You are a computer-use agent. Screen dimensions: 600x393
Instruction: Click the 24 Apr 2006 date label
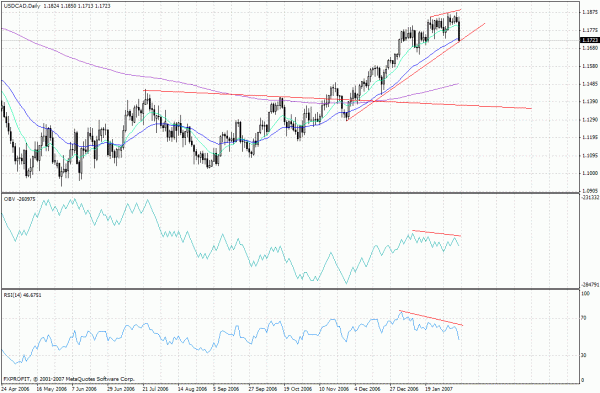15,389
